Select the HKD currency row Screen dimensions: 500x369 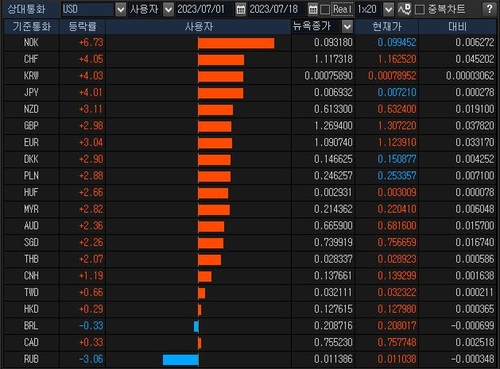[250, 309]
